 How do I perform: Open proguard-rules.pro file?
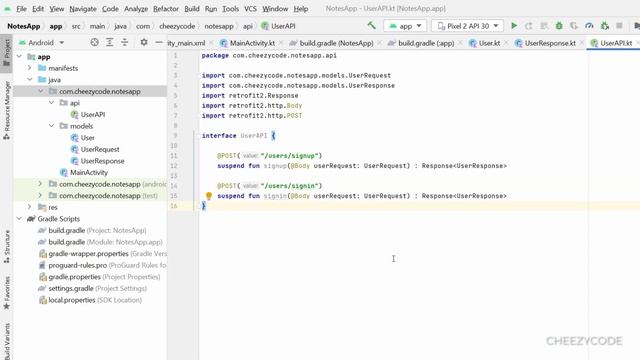tap(102, 265)
